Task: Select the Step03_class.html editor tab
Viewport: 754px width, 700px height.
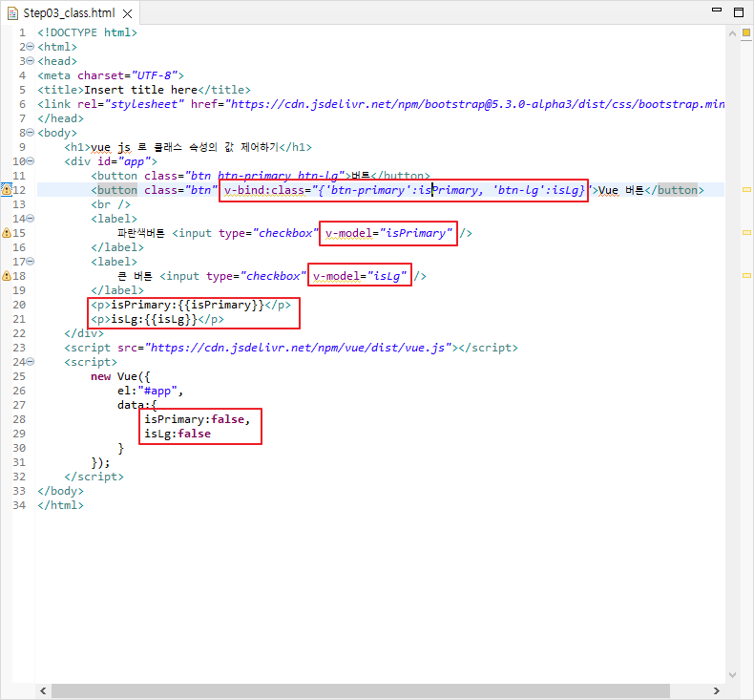Action: (70, 13)
